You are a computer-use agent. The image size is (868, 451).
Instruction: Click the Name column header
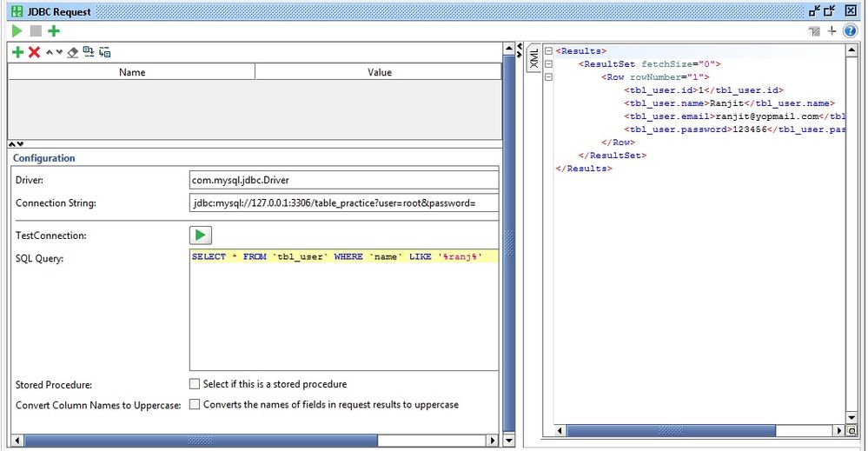(132, 72)
